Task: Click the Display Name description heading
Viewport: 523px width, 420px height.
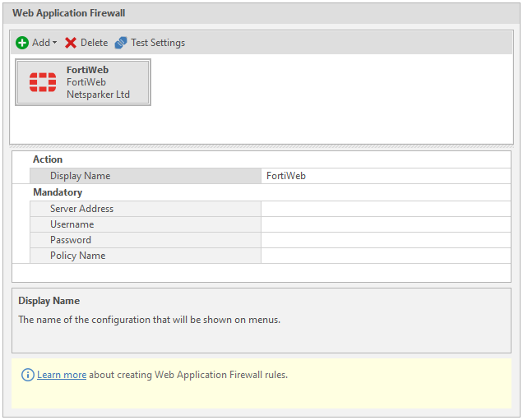Action: pyautogui.click(x=49, y=301)
